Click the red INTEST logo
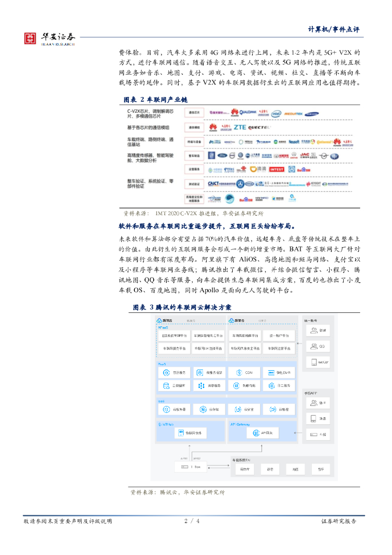392x555 pixels. point(277,169)
